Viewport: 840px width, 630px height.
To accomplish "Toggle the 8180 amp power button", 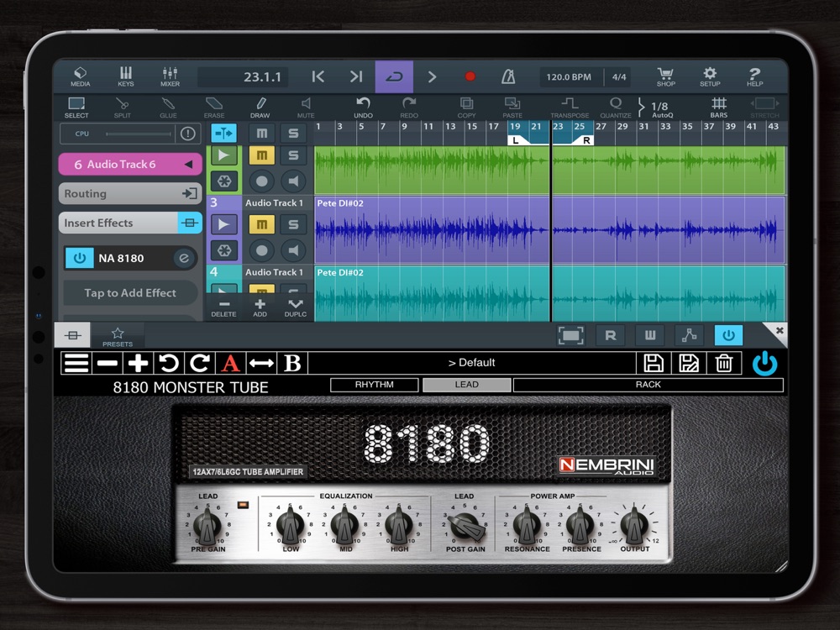I will pos(764,363).
